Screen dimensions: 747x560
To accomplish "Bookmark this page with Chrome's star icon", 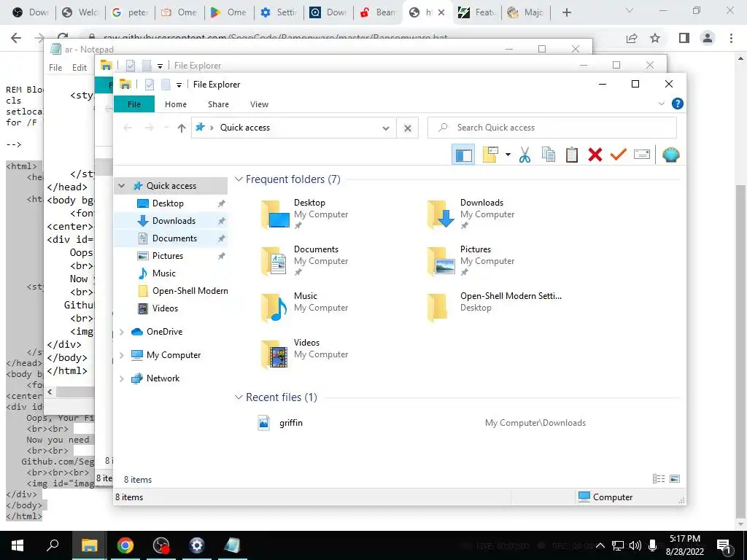I will pos(655,38).
